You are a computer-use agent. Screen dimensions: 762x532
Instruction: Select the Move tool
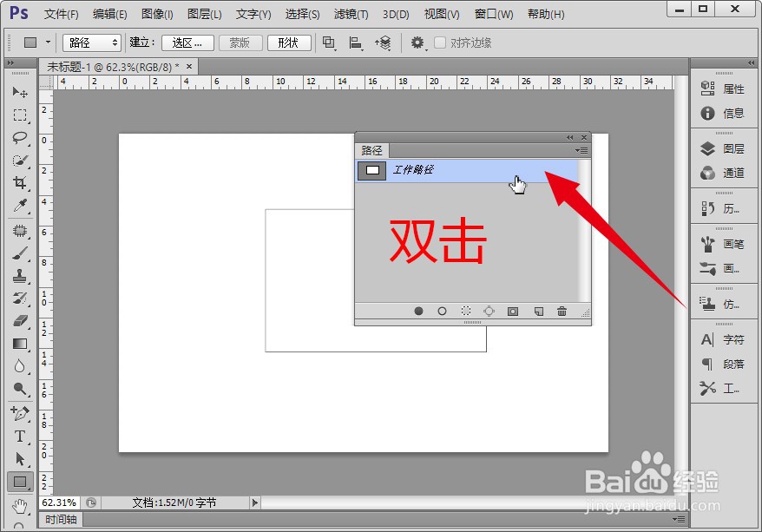pos(20,92)
